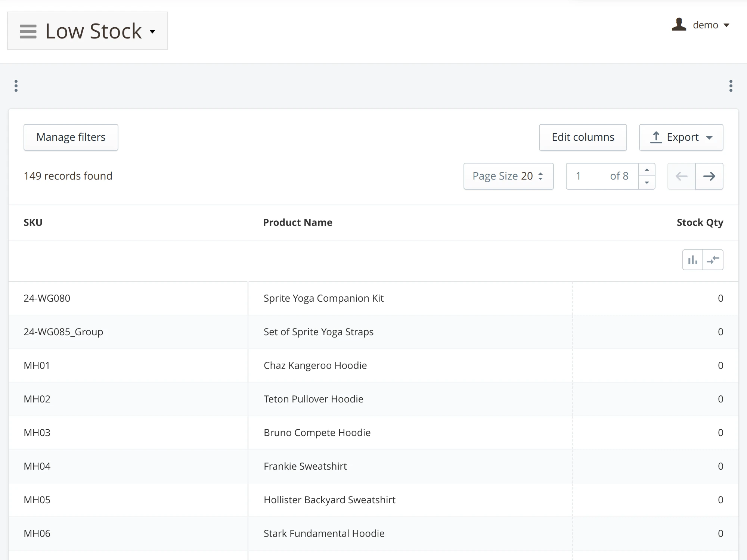Open the hamburger navigation menu
The height and width of the screenshot is (560, 747).
[28, 32]
